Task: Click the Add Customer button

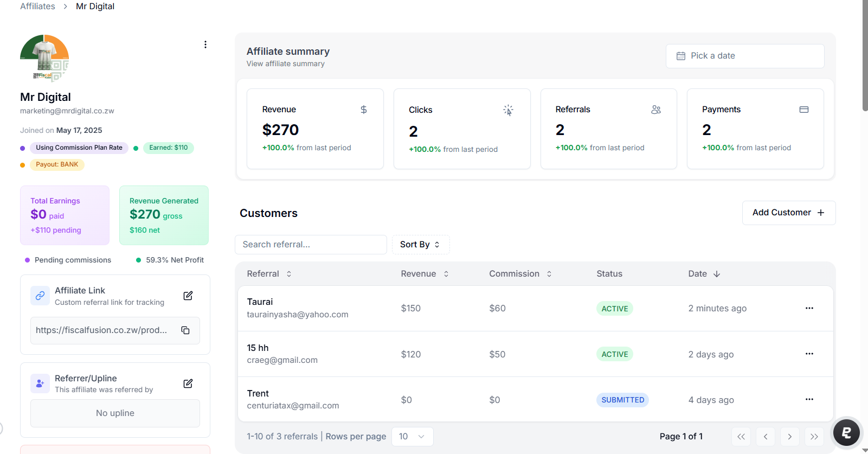Action: pyautogui.click(x=788, y=213)
